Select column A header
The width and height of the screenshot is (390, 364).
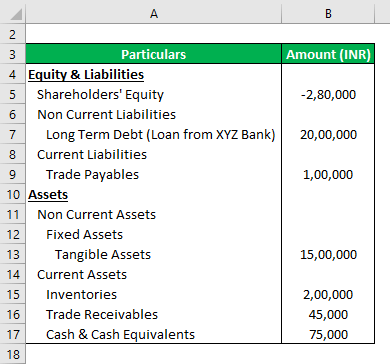pos(153,14)
